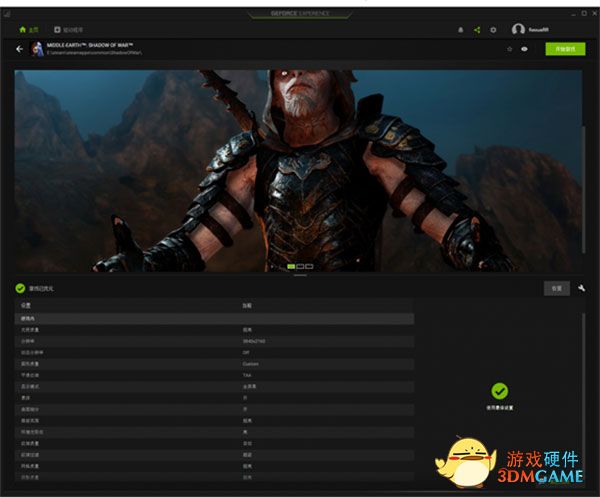Open the Home tab with house icon

click(x=29, y=29)
